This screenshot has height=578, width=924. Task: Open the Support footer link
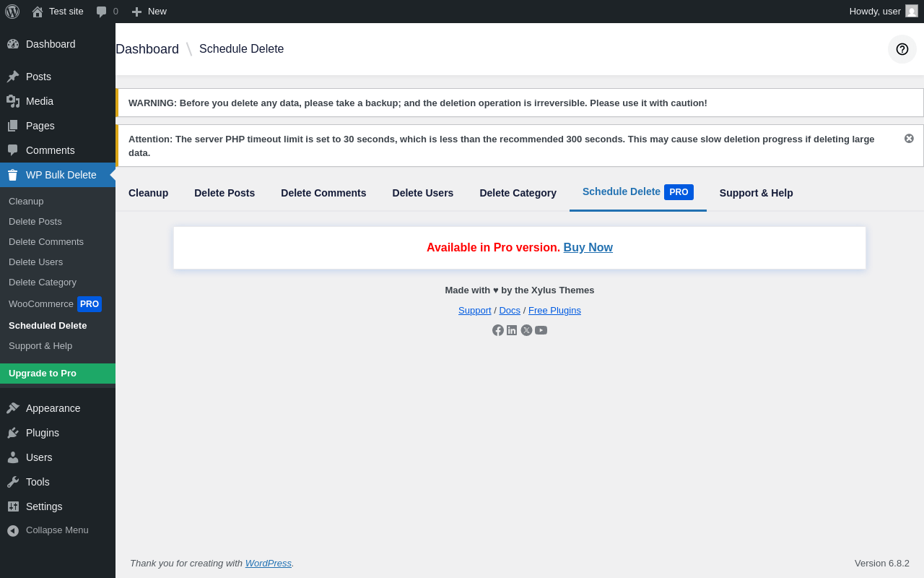click(475, 311)
